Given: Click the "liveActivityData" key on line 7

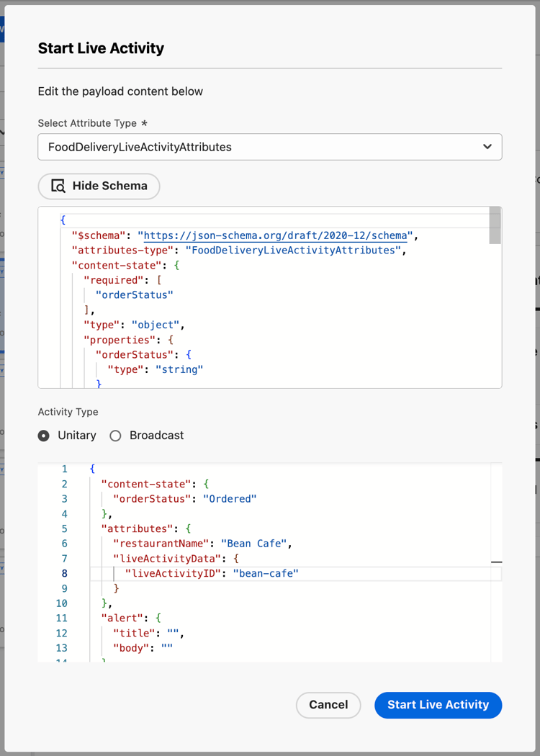Looking at the screenshot, I should [166, 559].
